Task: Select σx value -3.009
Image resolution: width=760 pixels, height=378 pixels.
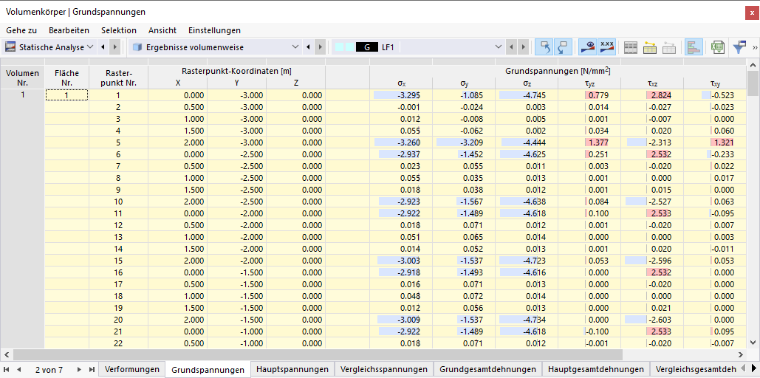Action: [x=401, y=320]
